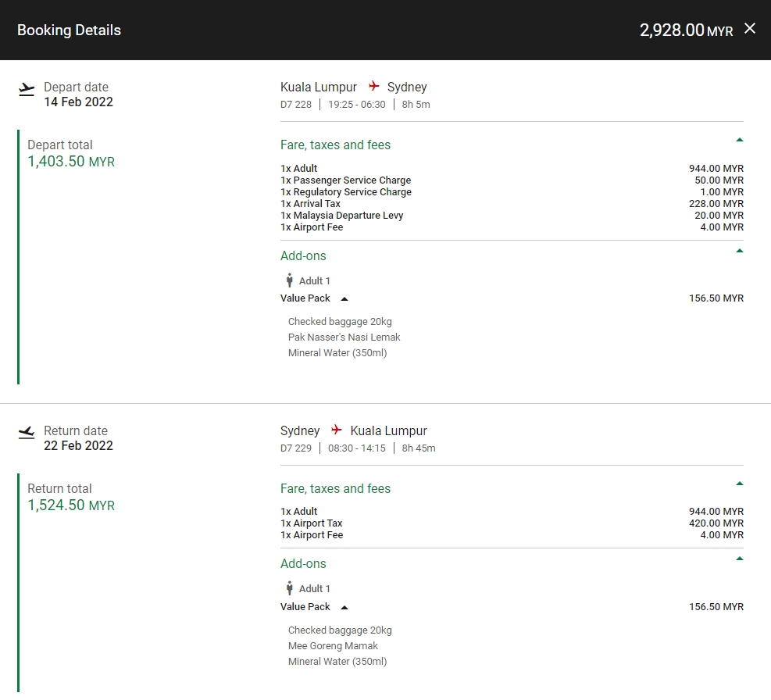Click the return Add-ons heading
The width and height of the screenshot is (771, 700).
pos(303,563)
